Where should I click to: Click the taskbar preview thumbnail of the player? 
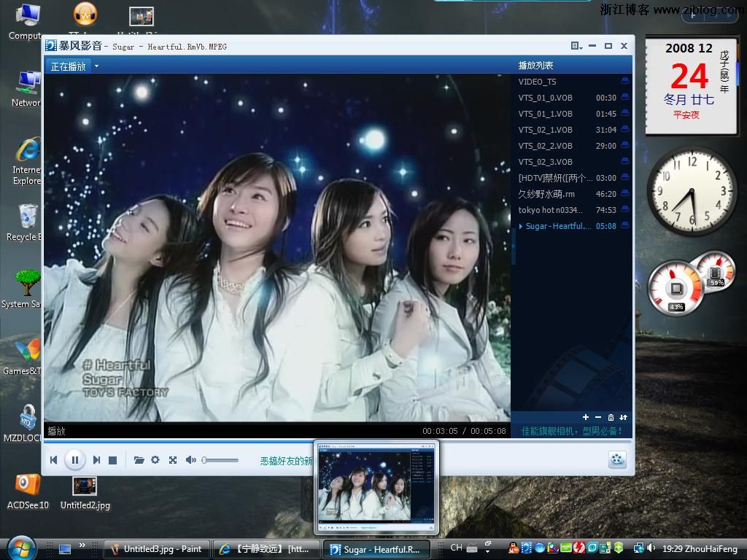(x=376, y=487)
